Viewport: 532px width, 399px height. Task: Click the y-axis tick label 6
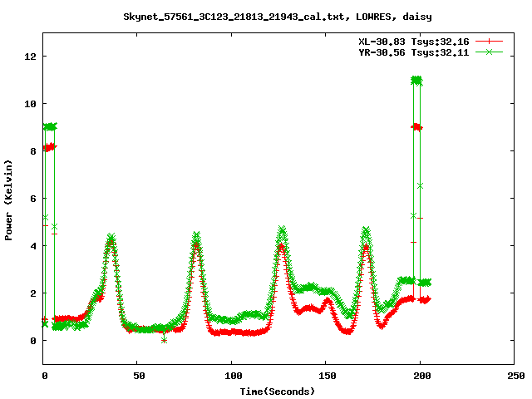(x=33, y=199)
